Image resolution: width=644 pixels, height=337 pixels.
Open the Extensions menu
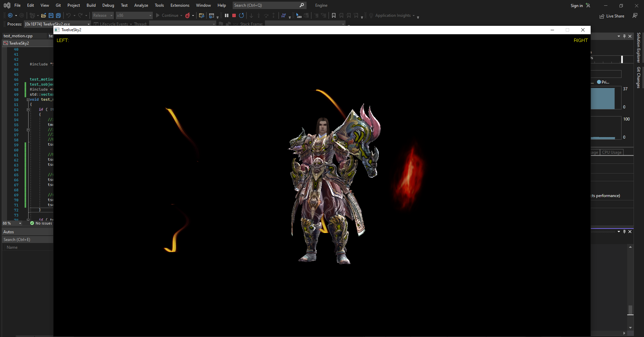pyautogui.click(x=180, y=5)
